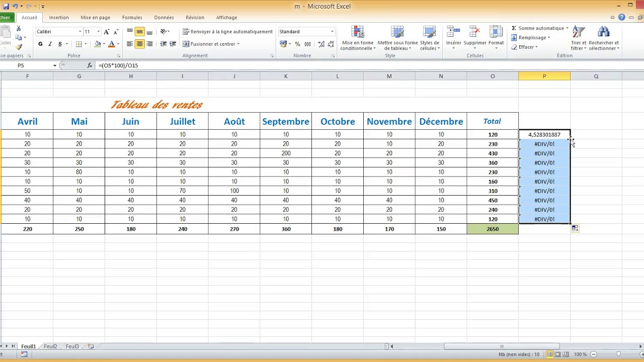
Task: Select the Feuil2 sheet tab
Action: (50, 346)
